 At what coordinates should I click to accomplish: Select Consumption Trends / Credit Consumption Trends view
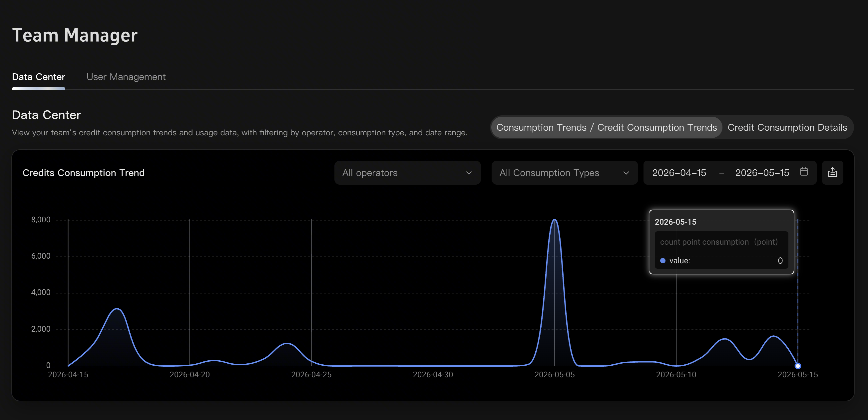(x=606, y=127)
